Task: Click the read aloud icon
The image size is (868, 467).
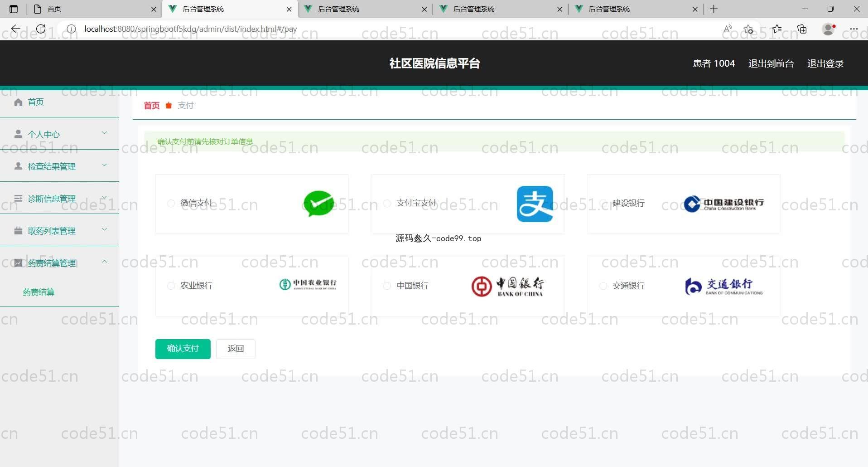Action: pos(728,29)
